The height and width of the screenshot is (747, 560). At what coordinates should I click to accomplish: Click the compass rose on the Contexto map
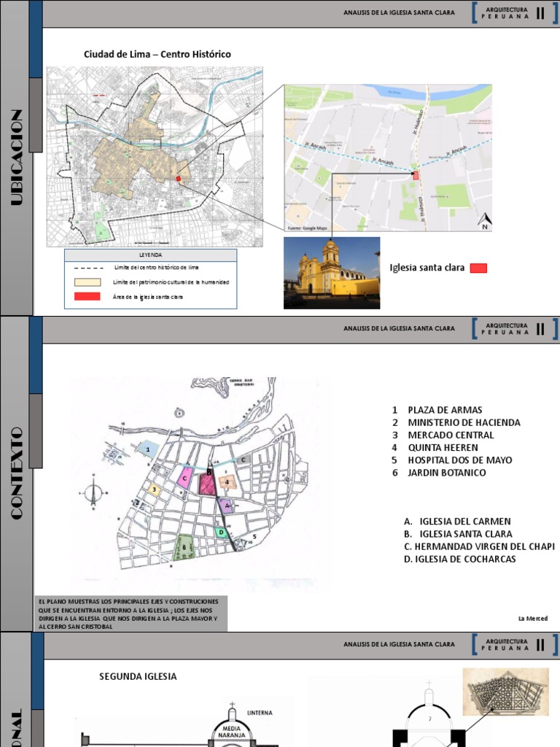93,494
